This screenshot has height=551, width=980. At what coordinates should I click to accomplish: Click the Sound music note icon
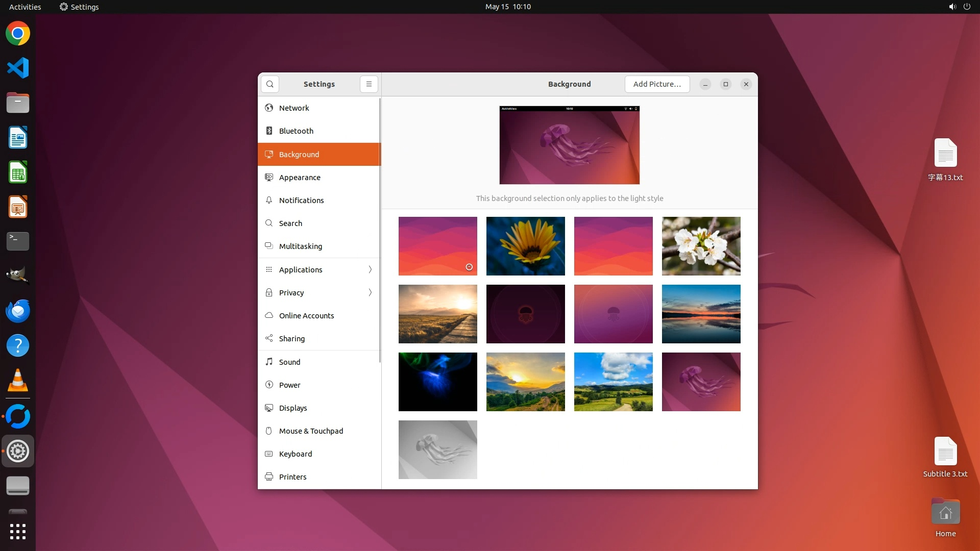[269, 362]
